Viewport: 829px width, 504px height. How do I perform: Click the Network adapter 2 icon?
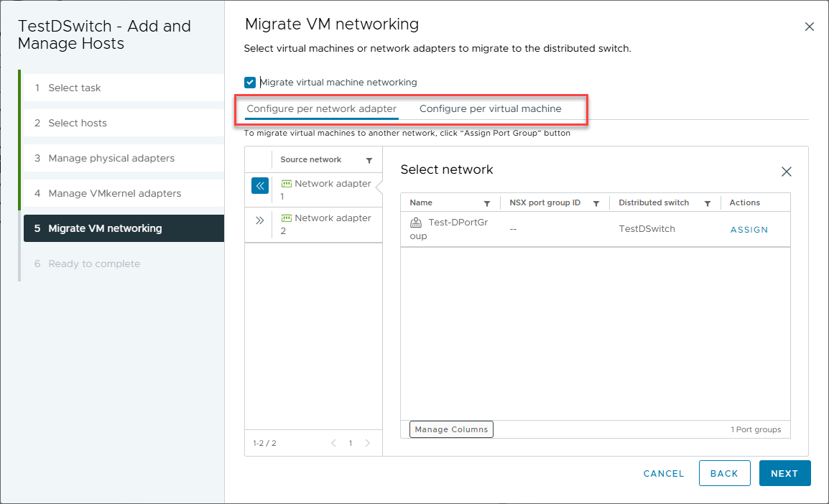[x=287, y=218]
